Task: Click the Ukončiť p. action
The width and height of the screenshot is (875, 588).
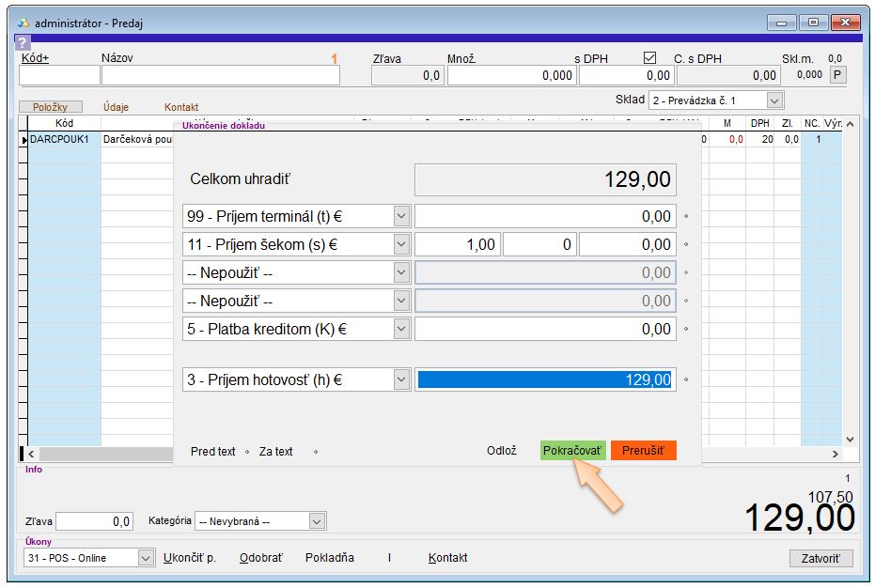Action: tap(189, 558)
